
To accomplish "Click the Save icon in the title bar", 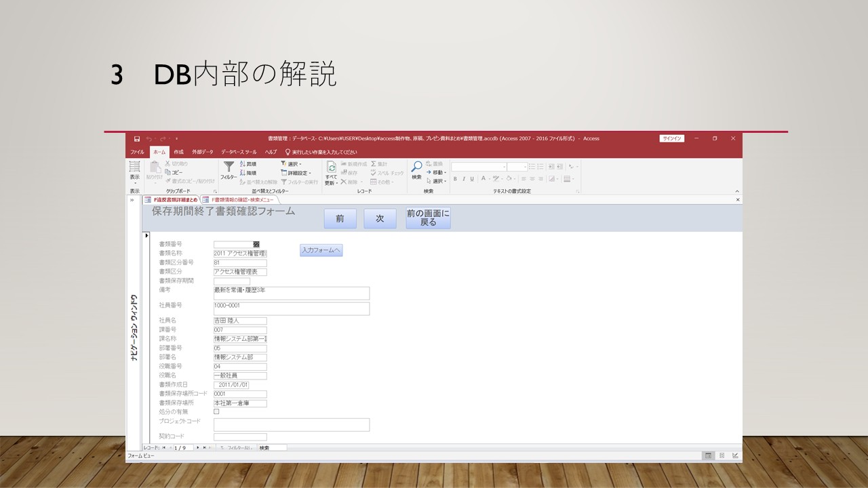I will [137, 139].
